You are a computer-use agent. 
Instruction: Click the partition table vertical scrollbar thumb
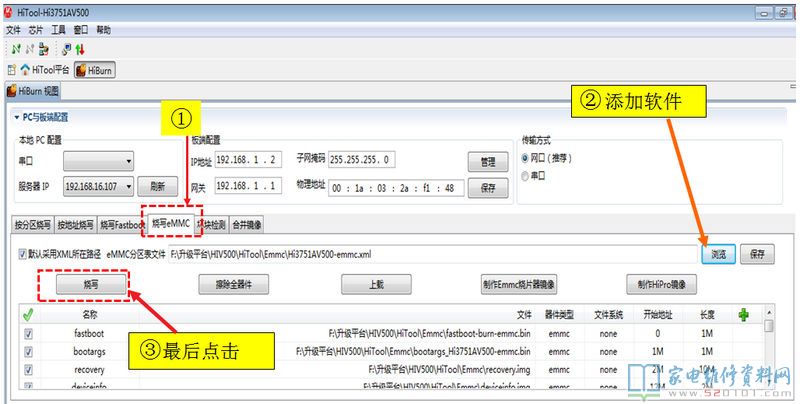click(769, 325)
